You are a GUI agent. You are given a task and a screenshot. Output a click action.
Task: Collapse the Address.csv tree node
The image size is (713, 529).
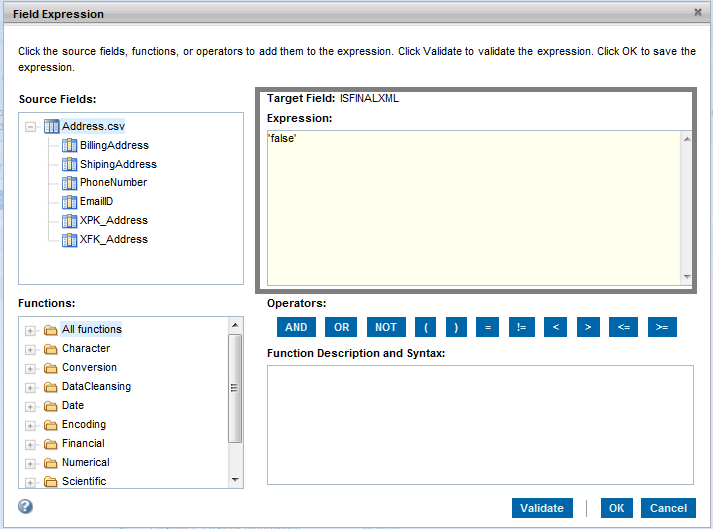coord(30,126)
